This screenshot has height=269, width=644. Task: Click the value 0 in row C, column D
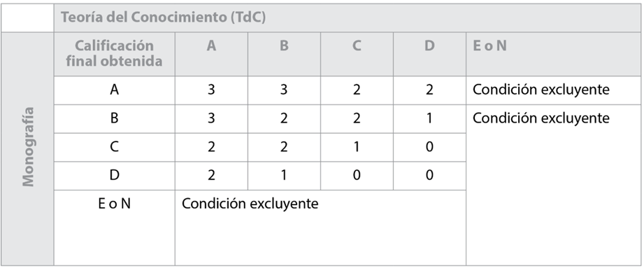coord(429,147)
